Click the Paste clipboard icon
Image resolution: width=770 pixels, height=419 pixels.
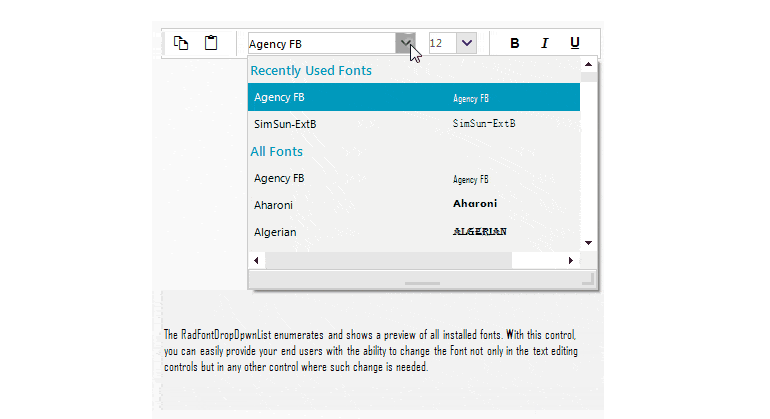[x=211, y=43]
